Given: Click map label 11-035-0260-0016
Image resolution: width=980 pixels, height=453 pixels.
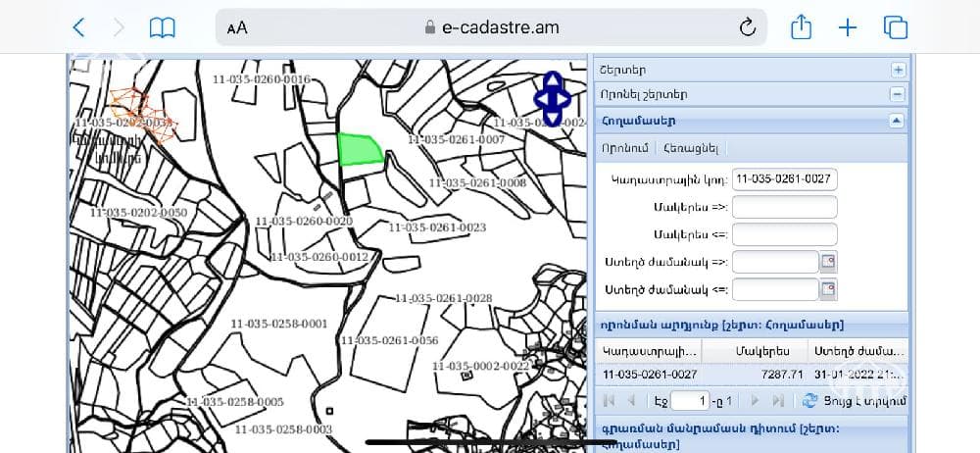Looking at the screenshot, I should (x=262, y=79).
